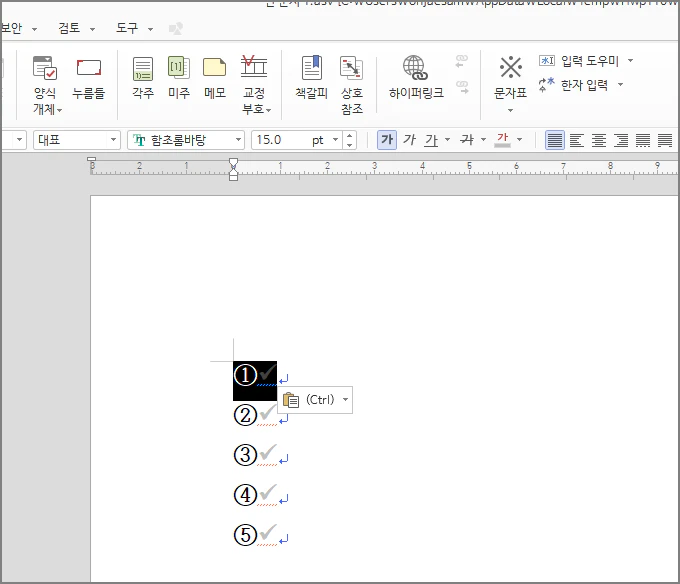Open the 검토 menu
The image size is (680, 584).
69,28
